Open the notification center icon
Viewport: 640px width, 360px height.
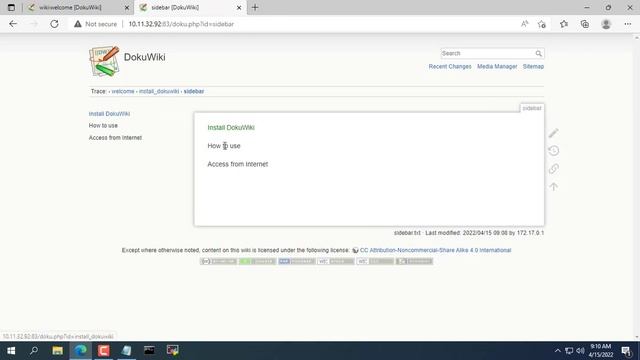626,351
